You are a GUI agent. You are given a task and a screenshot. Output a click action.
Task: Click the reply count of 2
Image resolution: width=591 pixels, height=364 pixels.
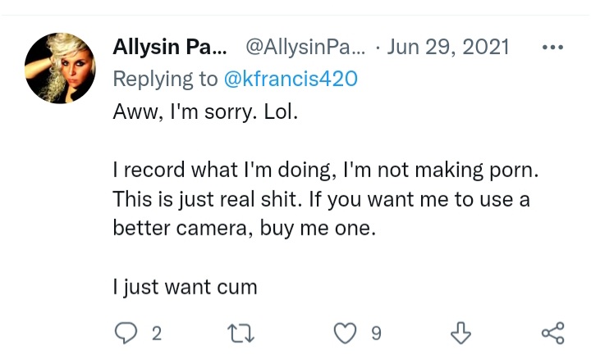pos(157,334)
